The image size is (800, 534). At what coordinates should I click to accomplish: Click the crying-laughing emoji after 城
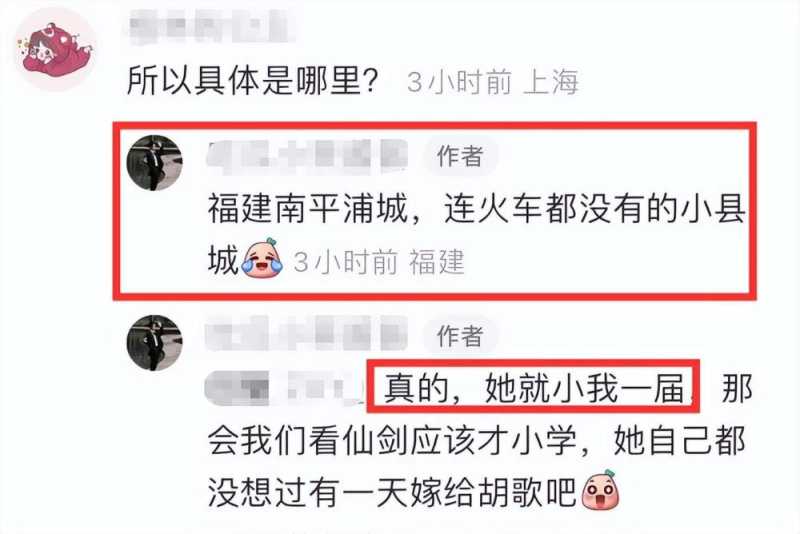click(263, 258)
